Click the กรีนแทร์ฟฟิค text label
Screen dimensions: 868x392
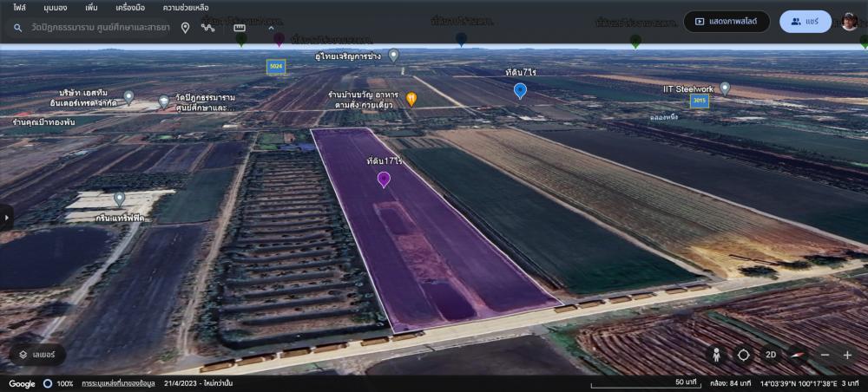click(x=119, y=219)
